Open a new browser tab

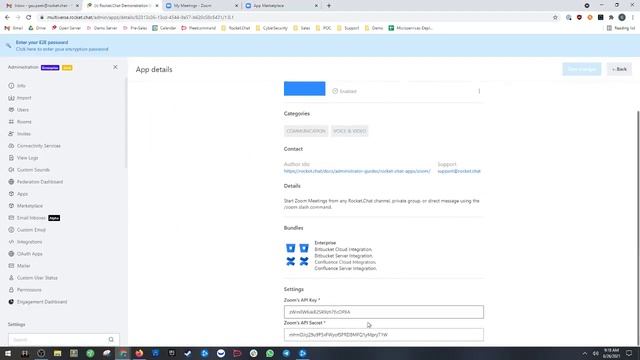[x=329, y=6]
